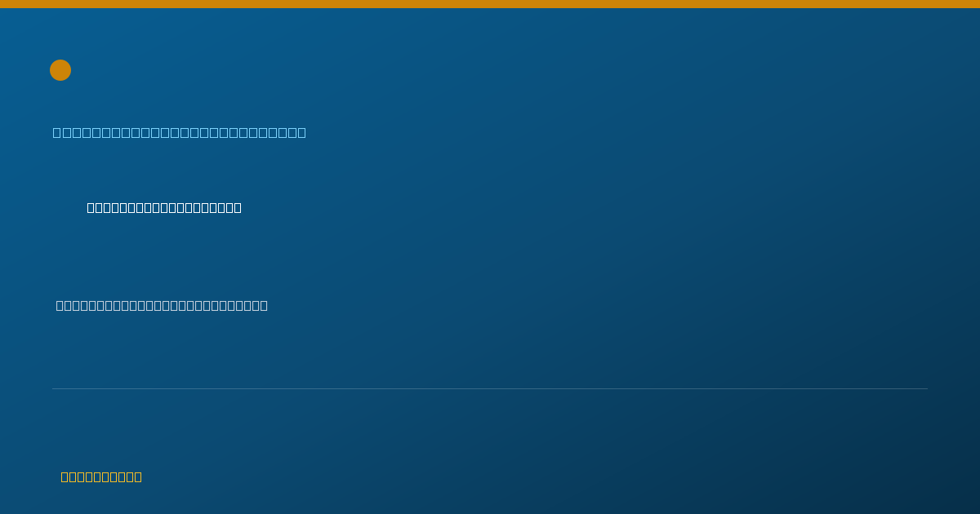Image resolution: width=980 pixels, height=514 pixels.
Task: Click the thin horizontal divider line
Action: 490,388
